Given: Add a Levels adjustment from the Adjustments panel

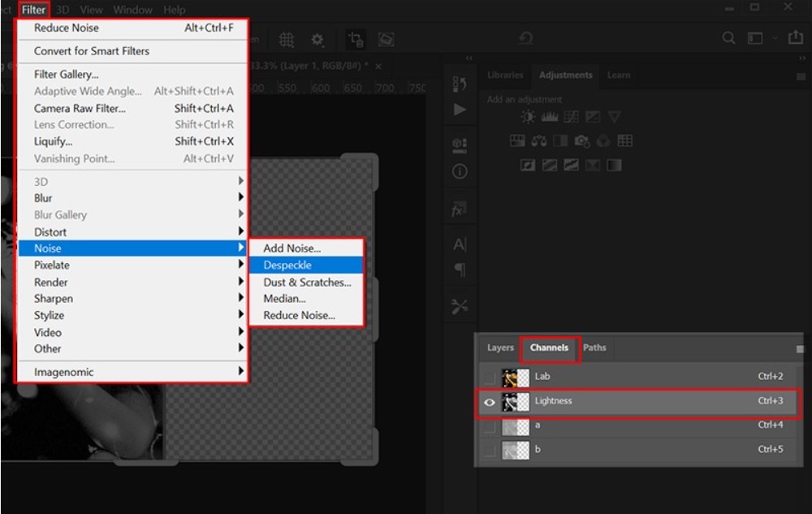Looking at the screenshot, I should point(550,118).
